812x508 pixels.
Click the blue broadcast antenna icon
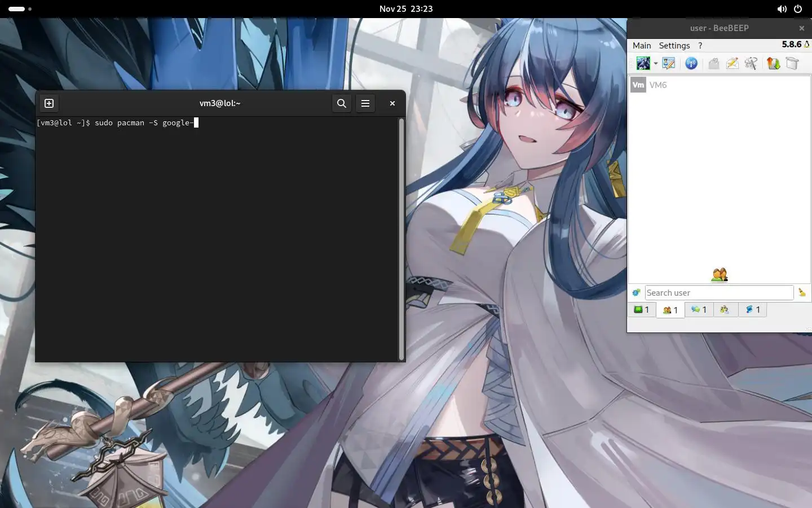point(691,63)
